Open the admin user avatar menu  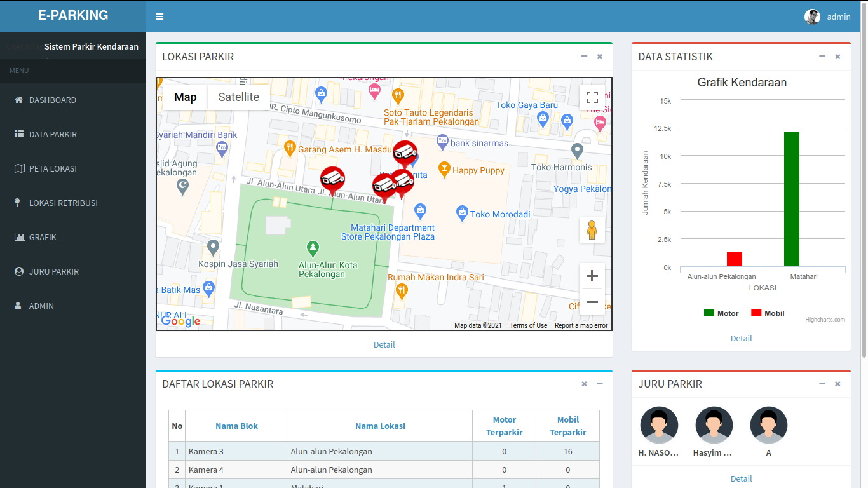tap(827, 17)
